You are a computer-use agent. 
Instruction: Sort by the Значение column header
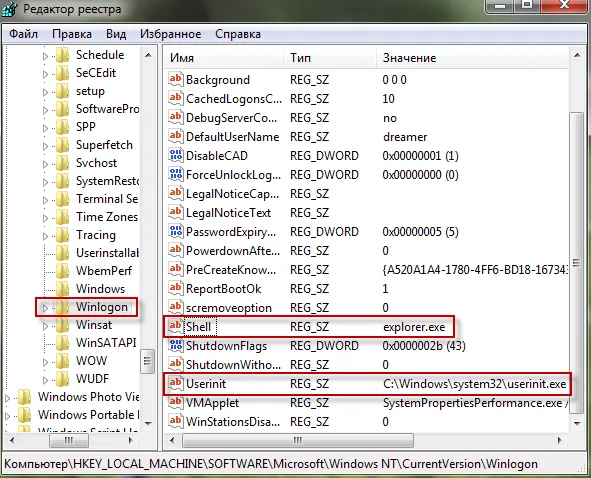coord(472,58)
